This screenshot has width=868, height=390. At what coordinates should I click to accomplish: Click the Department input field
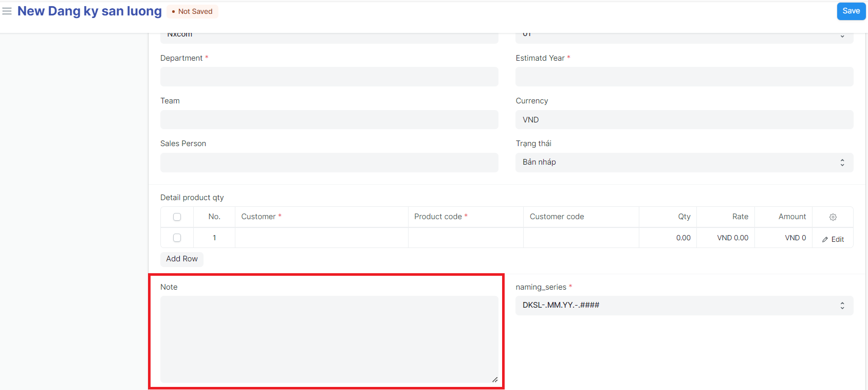point(329,77)
